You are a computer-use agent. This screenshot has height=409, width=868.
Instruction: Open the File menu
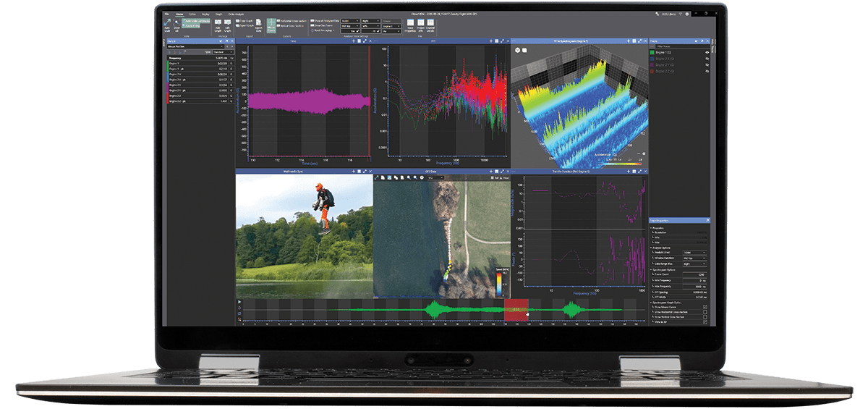coord(166,14)
